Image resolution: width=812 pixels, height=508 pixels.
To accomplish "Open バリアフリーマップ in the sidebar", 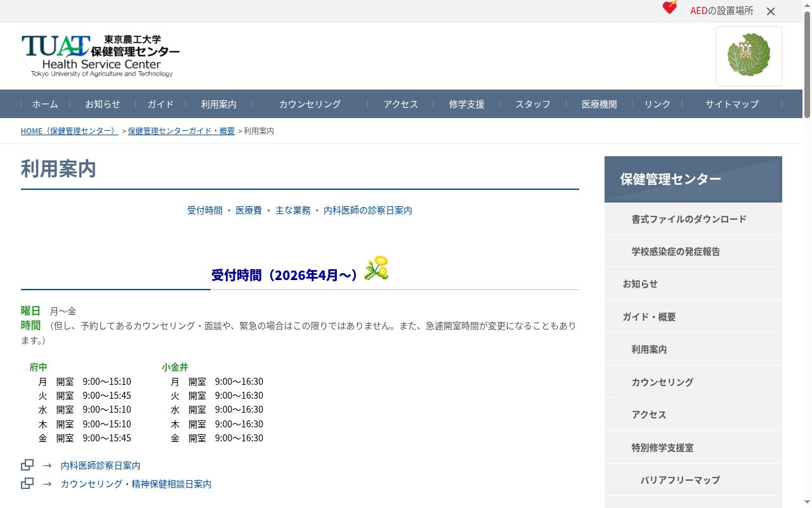I will [693, 480].
